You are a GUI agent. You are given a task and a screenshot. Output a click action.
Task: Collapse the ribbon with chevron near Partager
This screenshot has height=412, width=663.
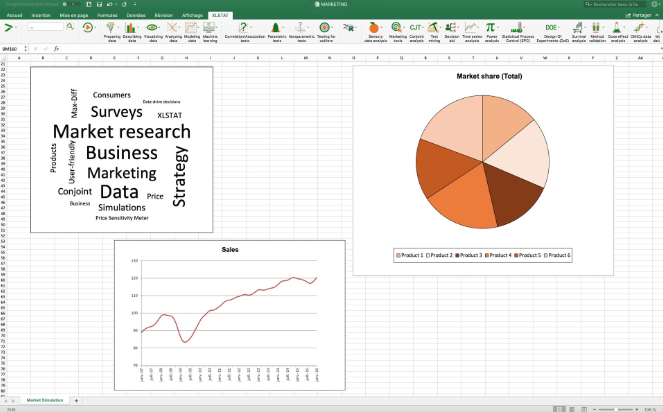(657, 15)
